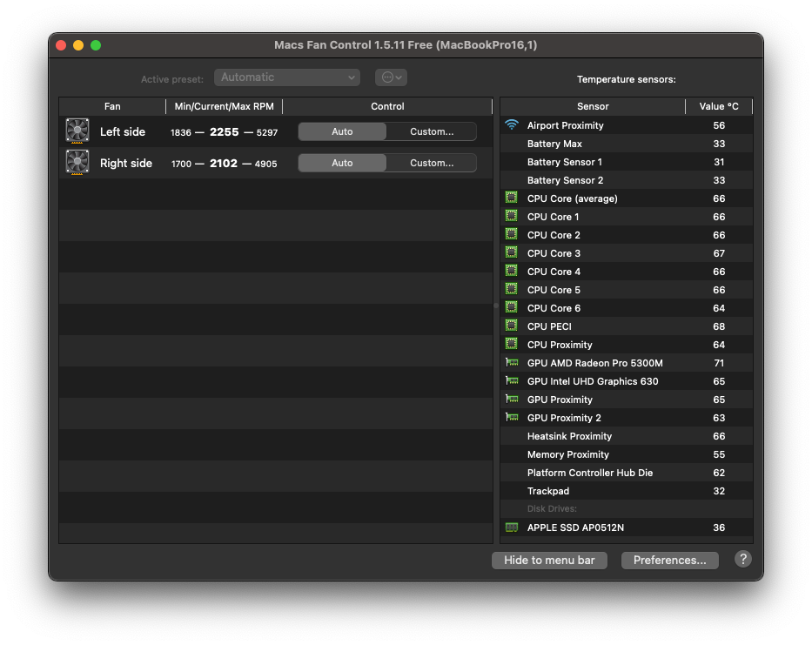Select Platform Controller Hub Die row
Screen dimensions: 812x645
[627, 473]
